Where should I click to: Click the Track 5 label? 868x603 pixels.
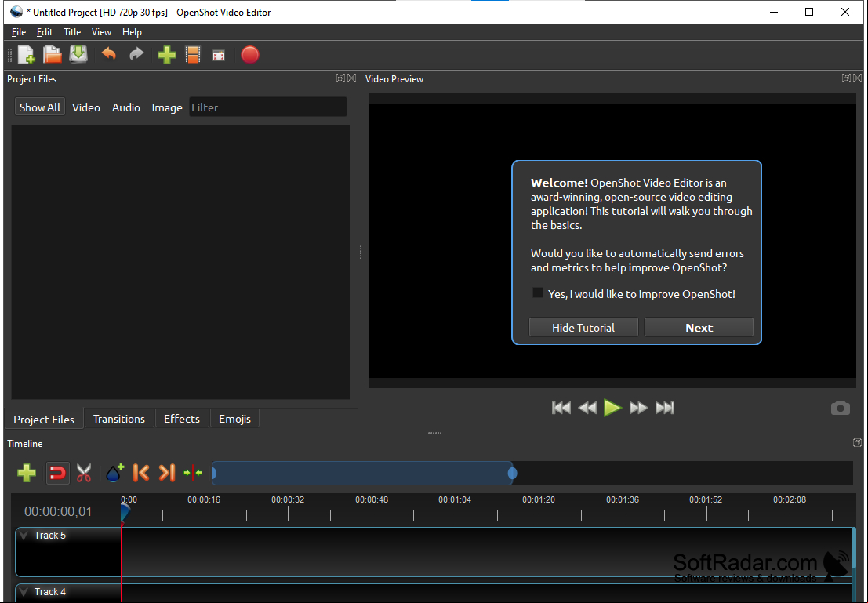pyautogui.click(x=50, y=536)
